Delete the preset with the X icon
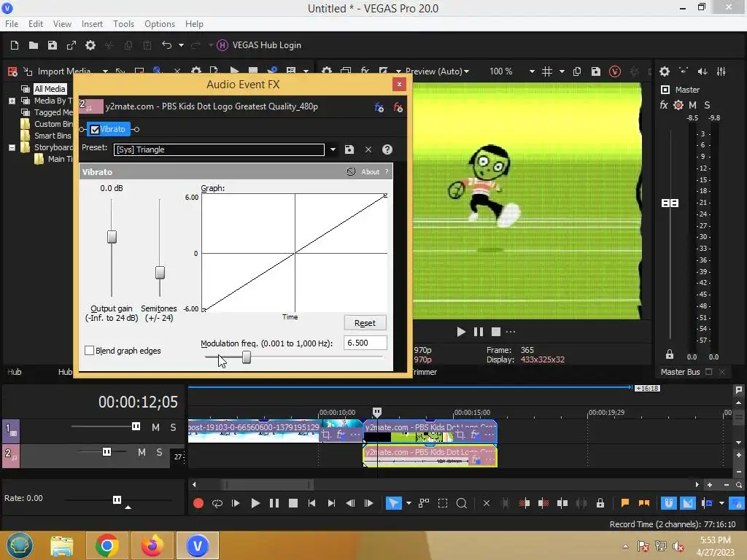 [368, 149]
